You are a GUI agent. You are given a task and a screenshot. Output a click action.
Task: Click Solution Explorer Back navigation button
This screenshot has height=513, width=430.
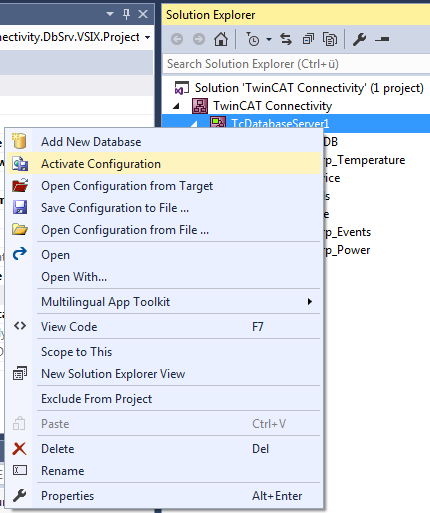pos(177,39)
